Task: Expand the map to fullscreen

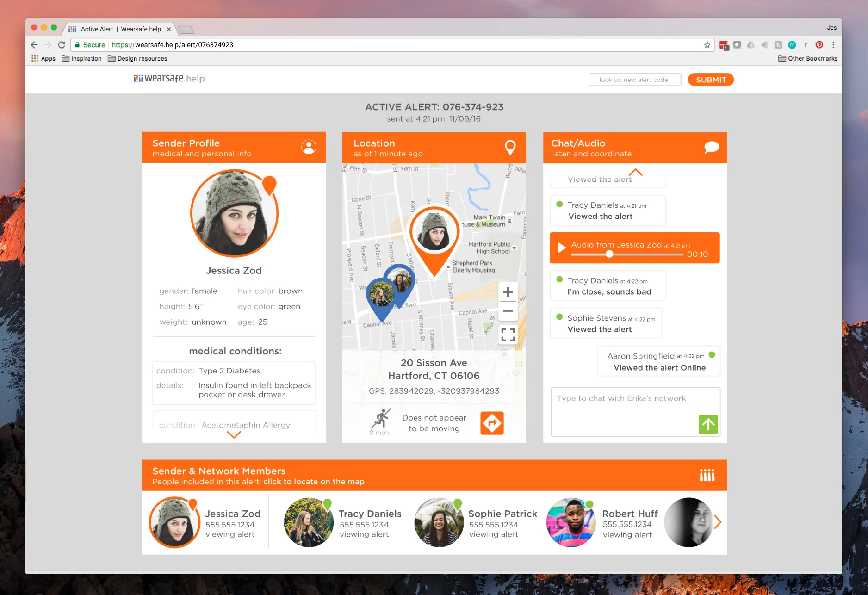Action: point(508,334)
